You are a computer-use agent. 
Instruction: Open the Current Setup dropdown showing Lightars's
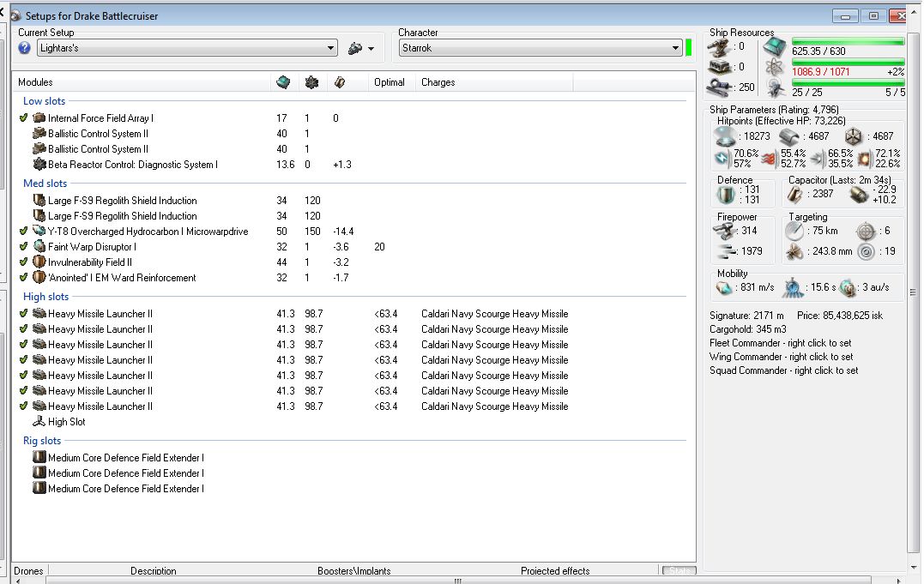[187, 48]
